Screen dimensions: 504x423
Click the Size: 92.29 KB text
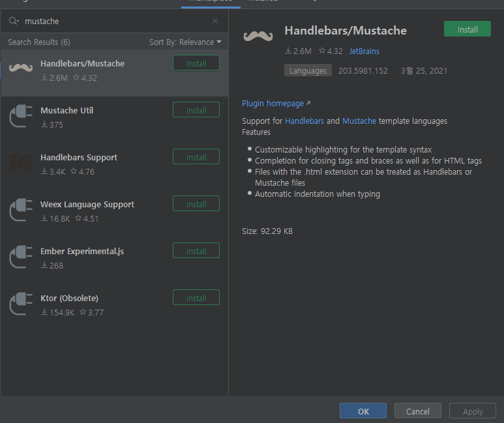pyautogui.click(x=267, y=231)
